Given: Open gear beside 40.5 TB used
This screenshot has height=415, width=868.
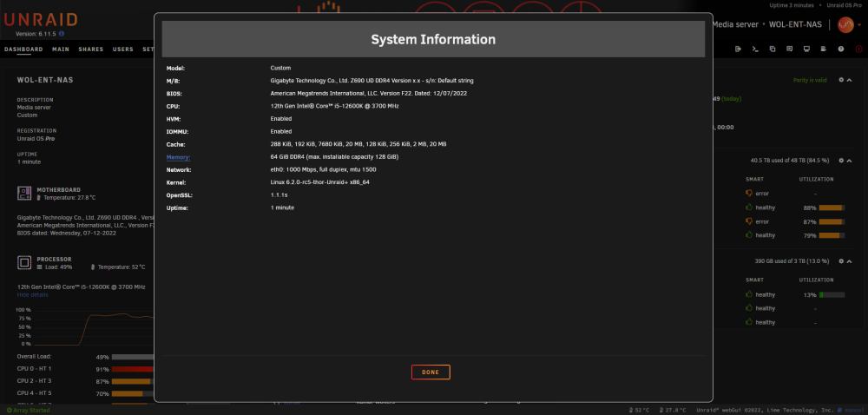Looking at the screenshot, I should coord(841,161).
